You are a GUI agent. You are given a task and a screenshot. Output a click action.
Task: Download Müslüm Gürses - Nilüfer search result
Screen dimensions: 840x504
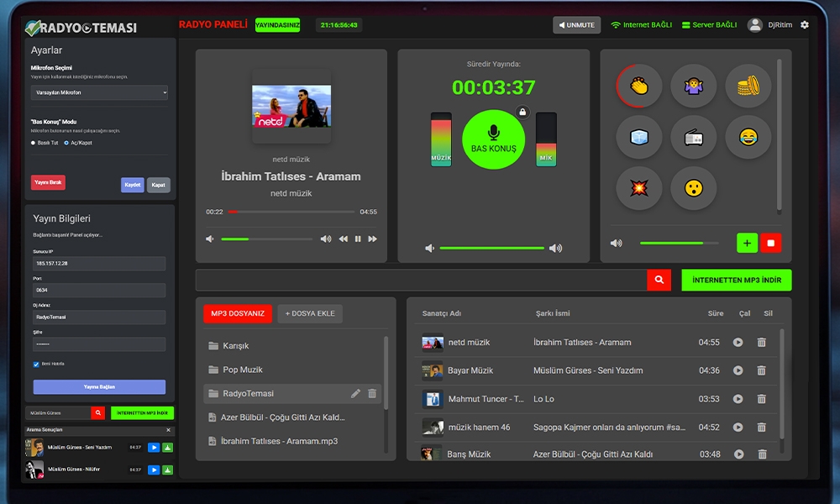(168, 470)
